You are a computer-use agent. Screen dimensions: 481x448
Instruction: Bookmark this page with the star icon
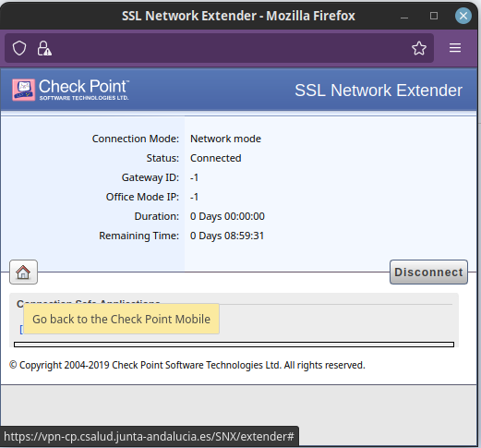pyautogui.click(x=419, y=48)
